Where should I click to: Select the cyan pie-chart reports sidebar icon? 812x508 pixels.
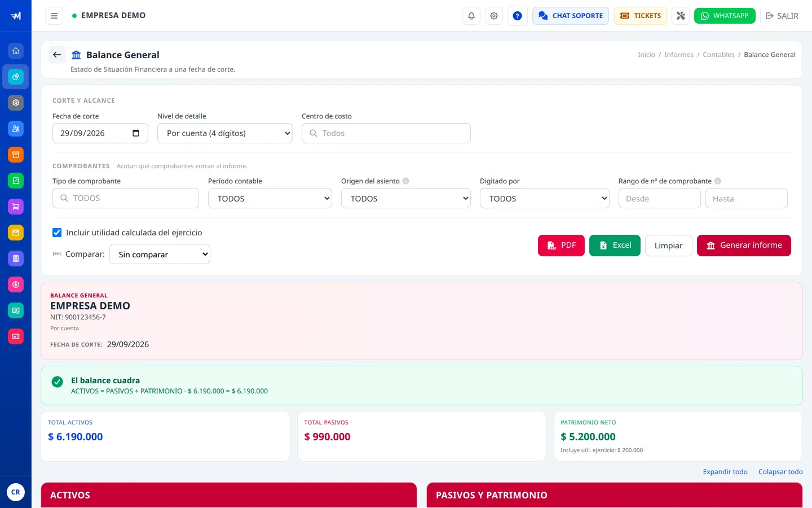click(16, 77)
